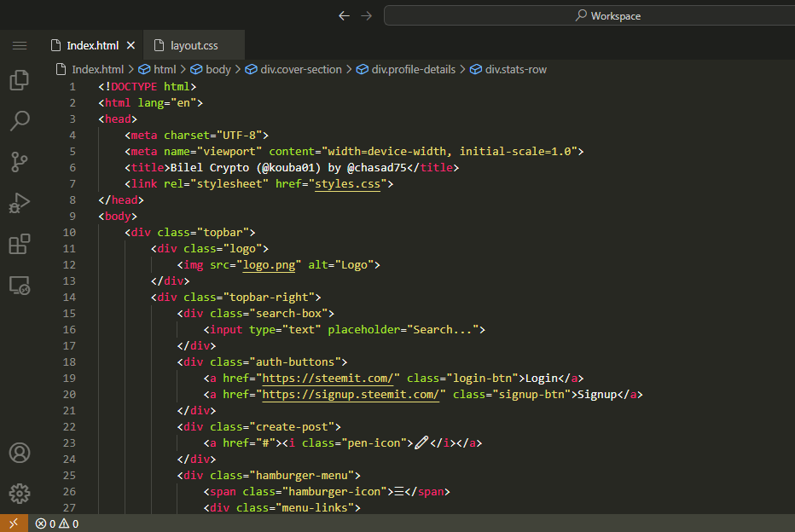
Task: Click the 'UTF-8' charset value
Action: pyautogui.click(x=240, y=136)
